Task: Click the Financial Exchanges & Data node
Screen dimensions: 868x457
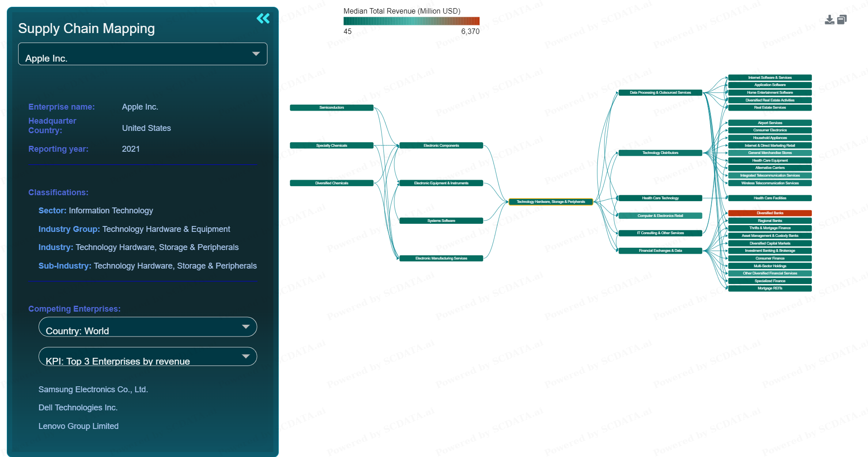Action: point(660,250)
